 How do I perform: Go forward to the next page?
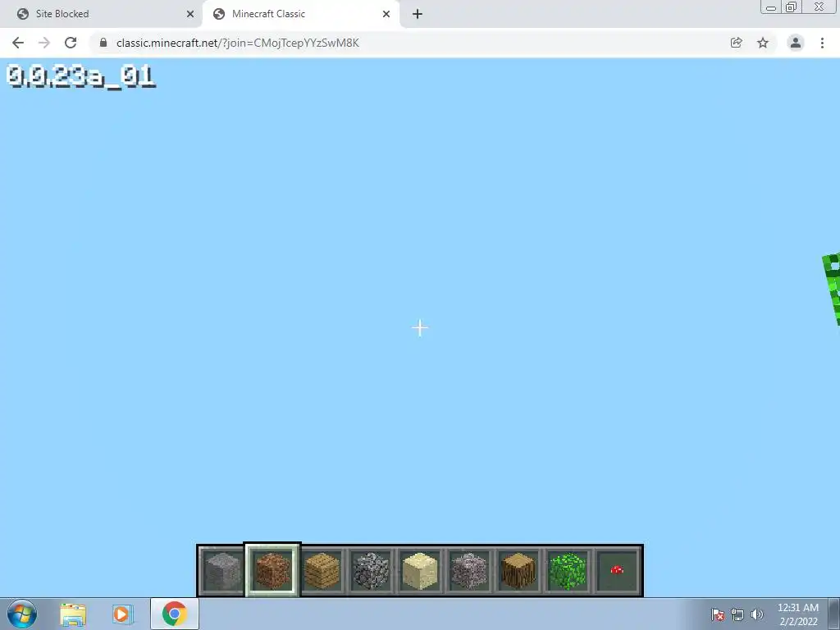[44, 43]
